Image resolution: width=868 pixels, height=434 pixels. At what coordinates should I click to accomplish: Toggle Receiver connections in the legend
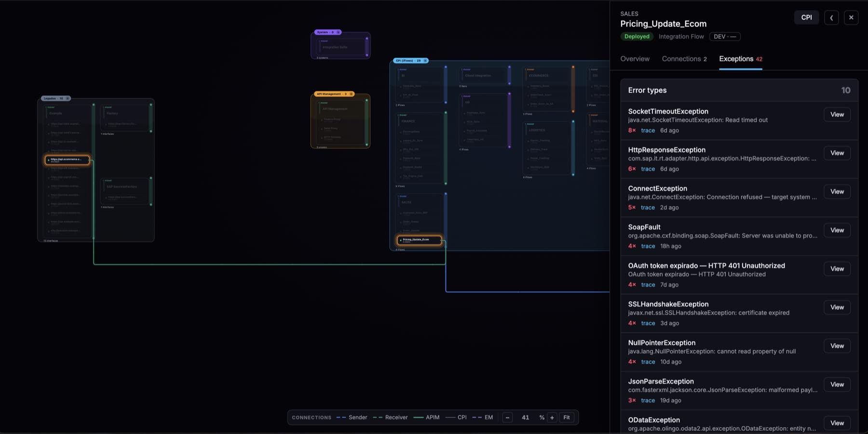tap(390, 418)
